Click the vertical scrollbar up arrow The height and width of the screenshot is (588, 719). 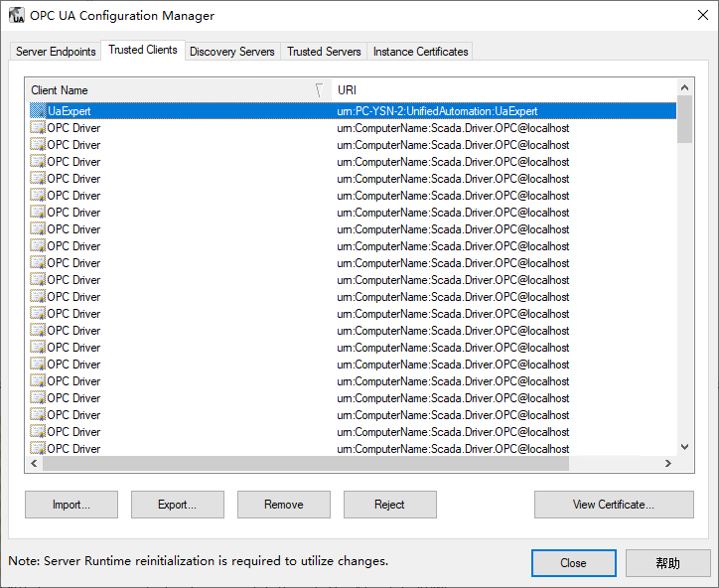[684, 87]
